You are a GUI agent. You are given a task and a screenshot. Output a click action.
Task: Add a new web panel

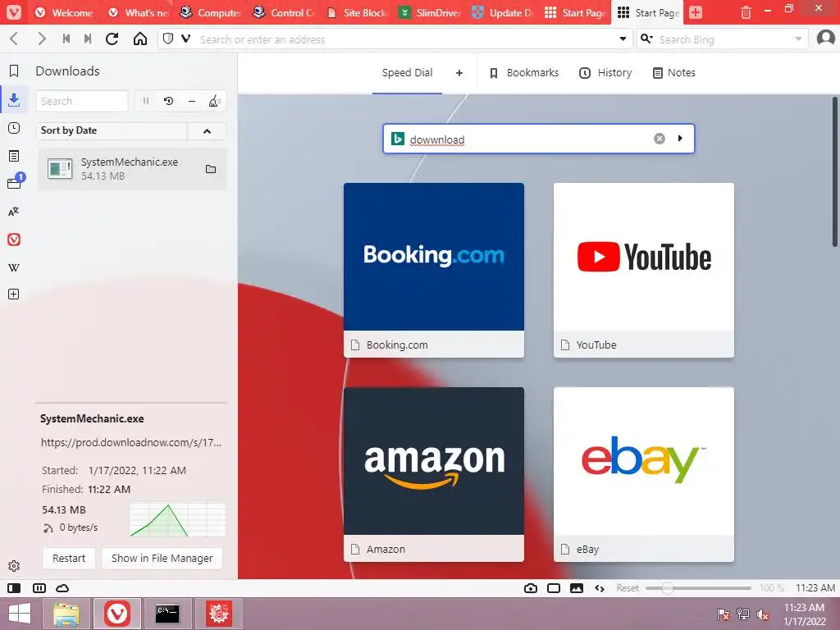(x=14, y=294)
